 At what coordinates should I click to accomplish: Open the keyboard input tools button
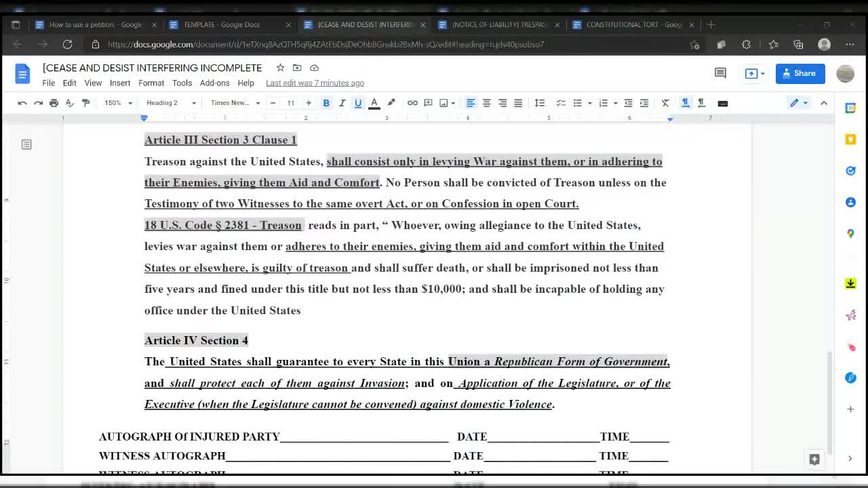(x=723, y=103)
